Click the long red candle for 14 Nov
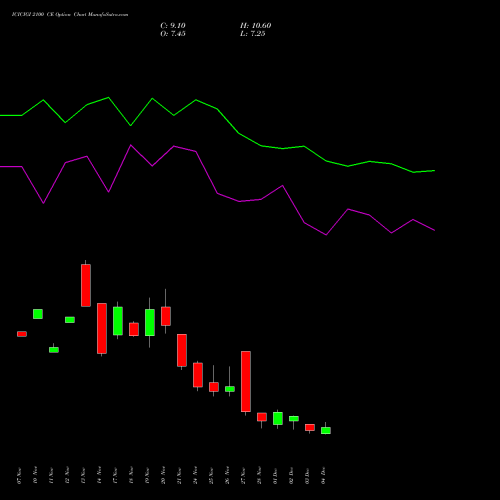 pos(102,328)
